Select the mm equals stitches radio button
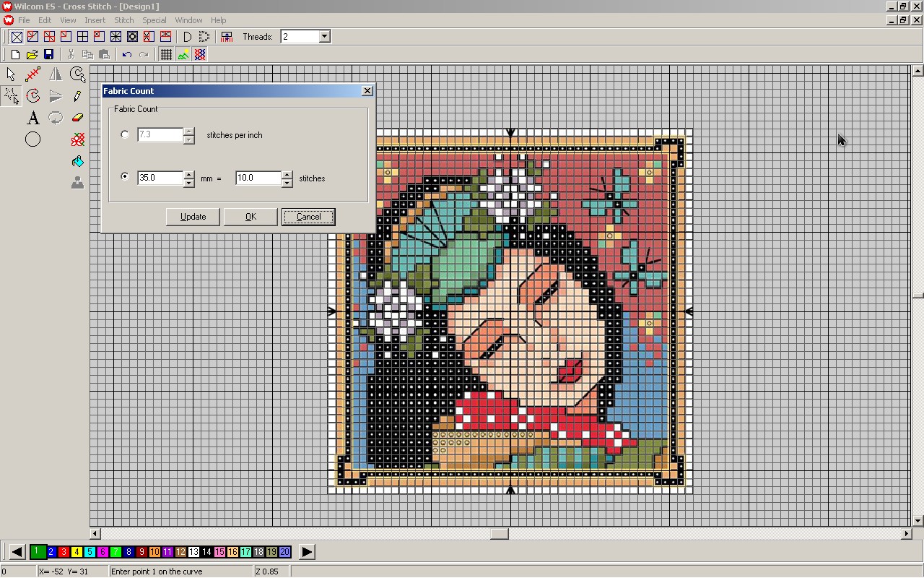 pyautogui.click(x=126, y=177)
